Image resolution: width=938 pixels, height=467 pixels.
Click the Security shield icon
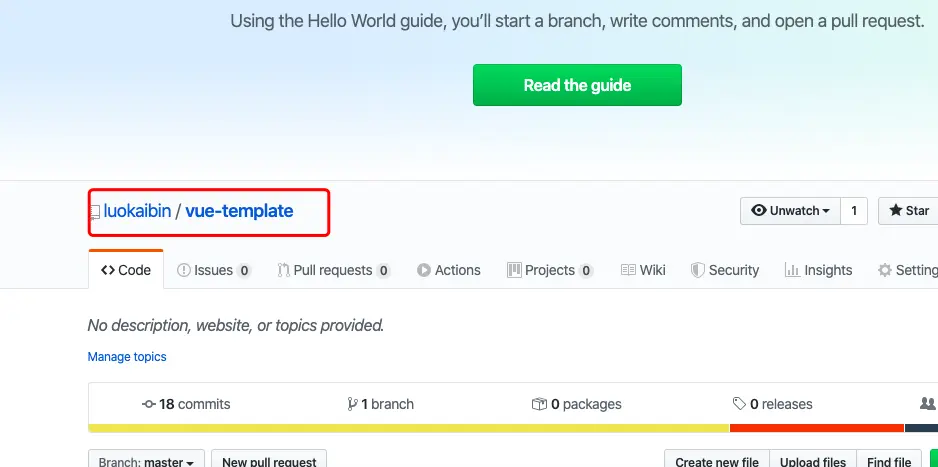coord(698,270)
